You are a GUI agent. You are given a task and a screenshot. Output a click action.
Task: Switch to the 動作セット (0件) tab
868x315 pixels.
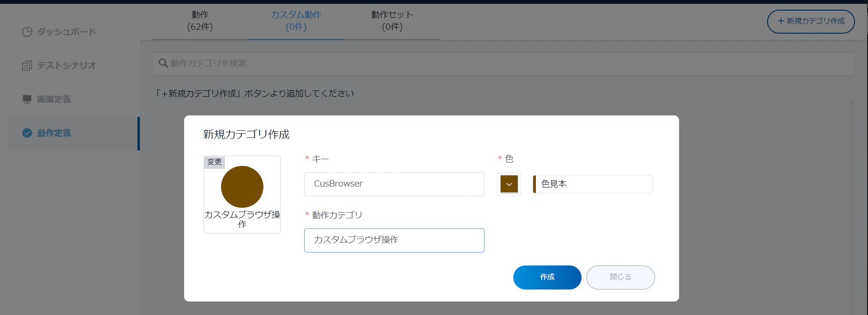coord(392,21)
